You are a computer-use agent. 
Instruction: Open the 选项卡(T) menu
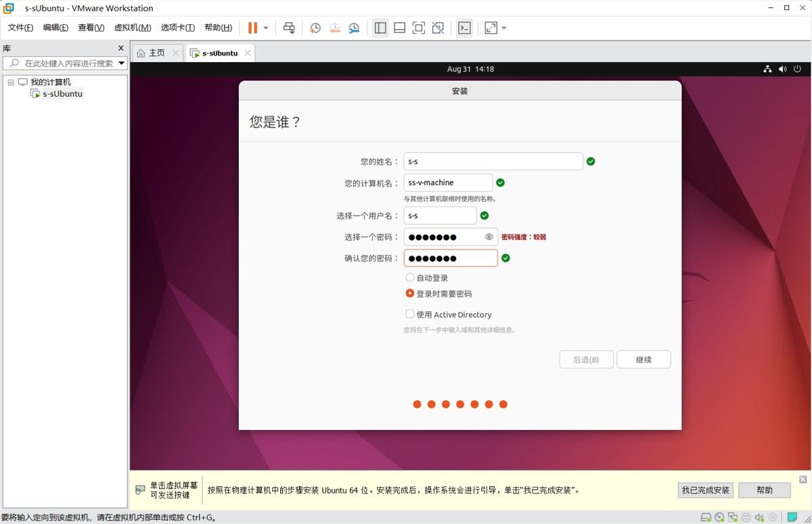coord(178,28)
